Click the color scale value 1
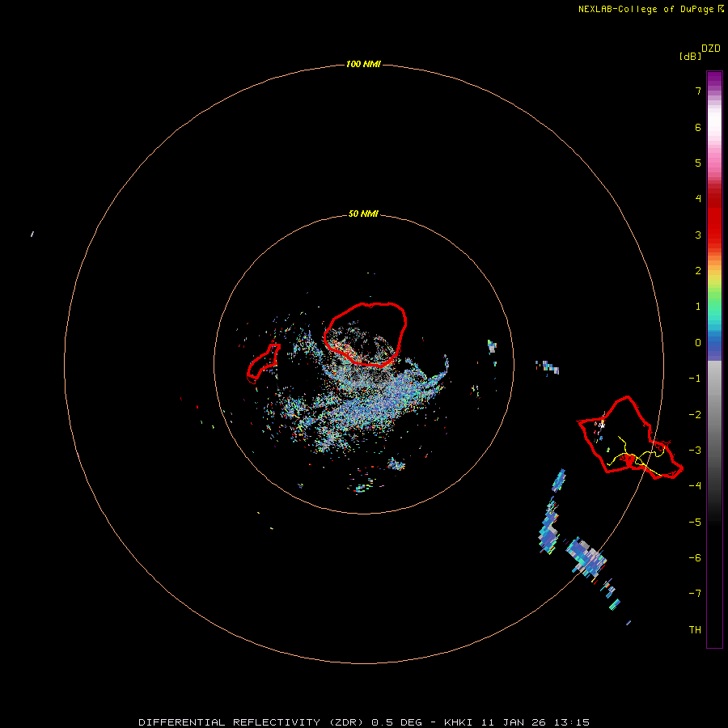The height and width of the screenshot is (728, 728). pos(698,307)
